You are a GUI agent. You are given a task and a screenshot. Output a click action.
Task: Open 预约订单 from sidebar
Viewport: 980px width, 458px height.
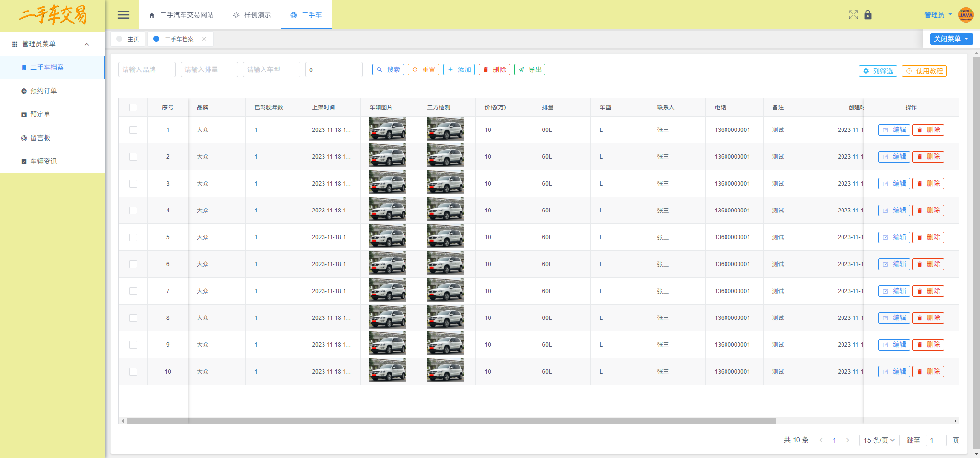tap(43, 91)
